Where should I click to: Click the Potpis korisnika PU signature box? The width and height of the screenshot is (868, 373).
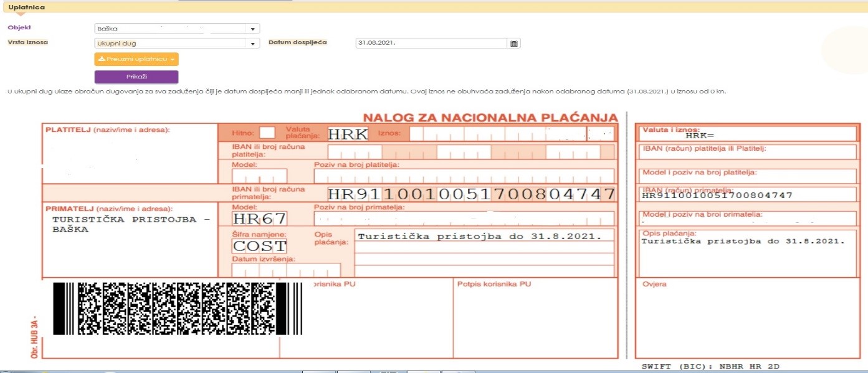click(x=535, y=318)
